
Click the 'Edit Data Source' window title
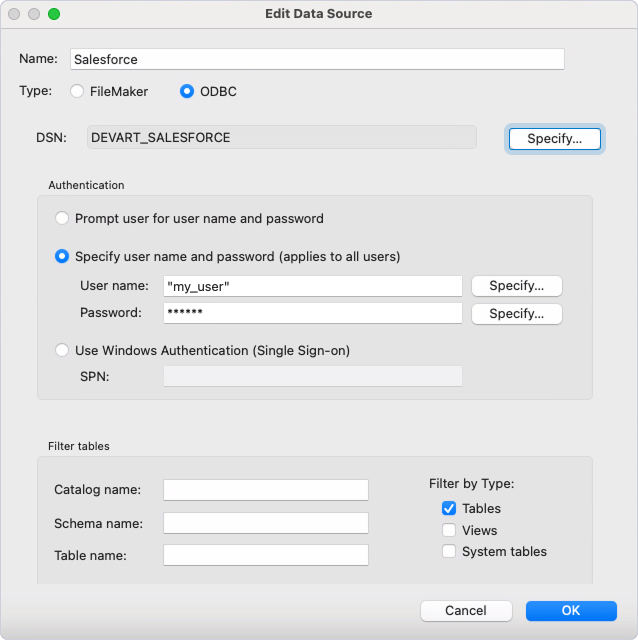[319, 13]
